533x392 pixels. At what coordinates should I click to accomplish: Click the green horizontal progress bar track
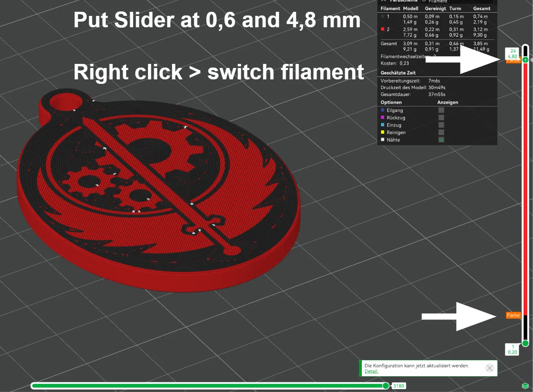click(x=208, y=385)
